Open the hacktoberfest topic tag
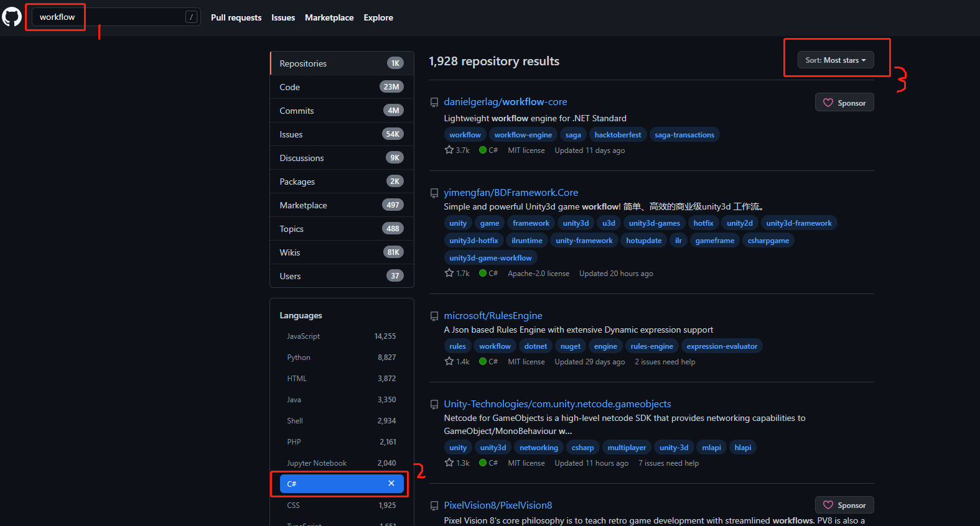This screenshot has width=980, height=526. pos(617,135)
